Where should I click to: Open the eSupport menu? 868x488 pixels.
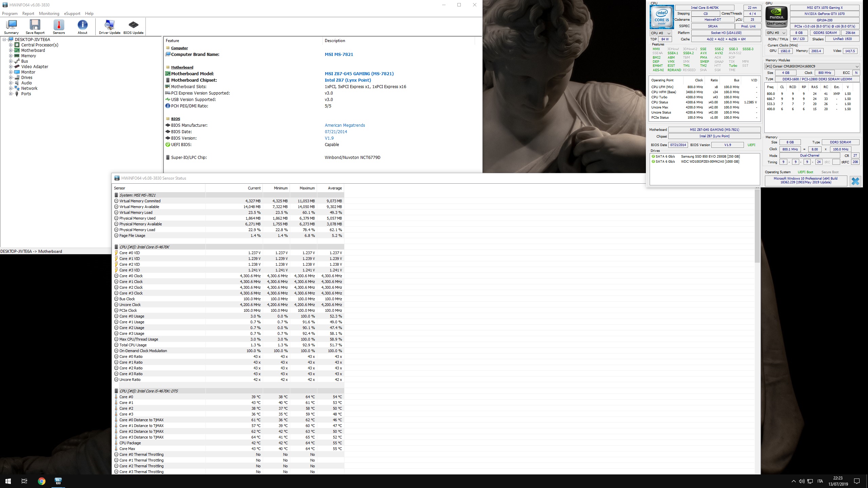(x=72, y=14)
